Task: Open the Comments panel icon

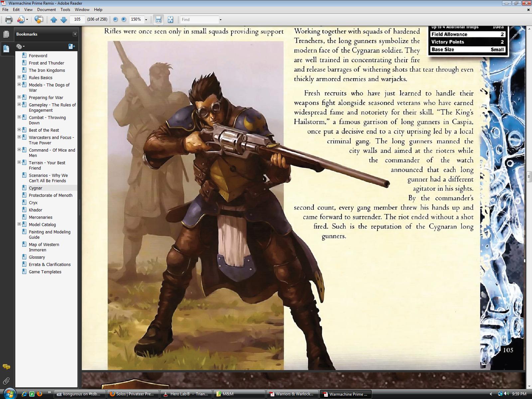Action: click(6, 367)
